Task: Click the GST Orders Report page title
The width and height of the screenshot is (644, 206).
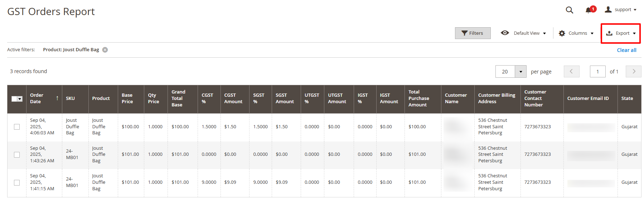Action: point(51,11)
